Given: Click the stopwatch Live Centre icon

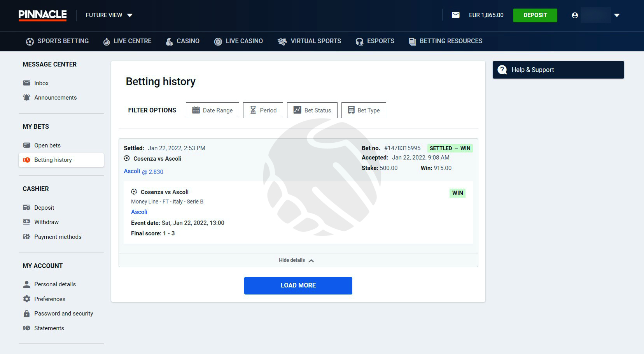Looking at the screenshot, I should click(107, 42).
